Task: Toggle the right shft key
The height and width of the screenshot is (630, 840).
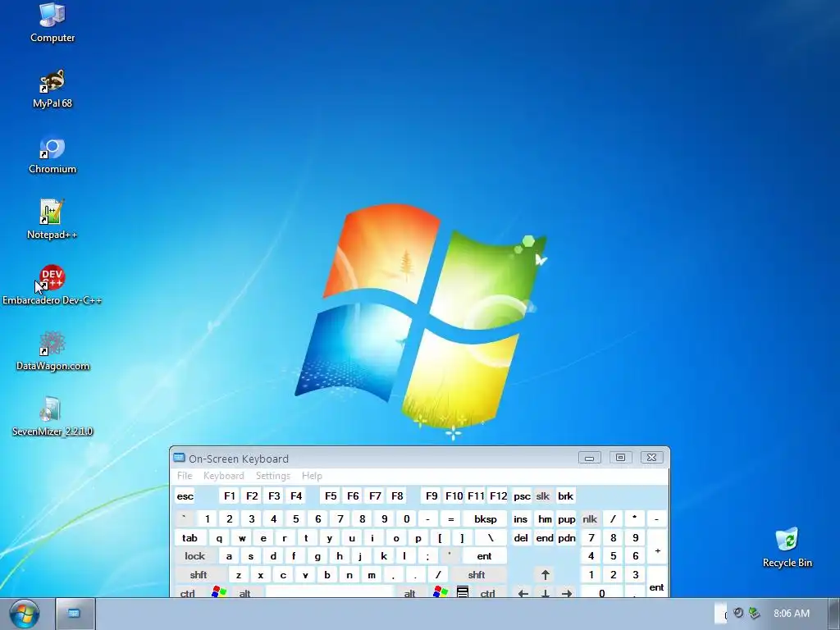Action: [477, 575]
